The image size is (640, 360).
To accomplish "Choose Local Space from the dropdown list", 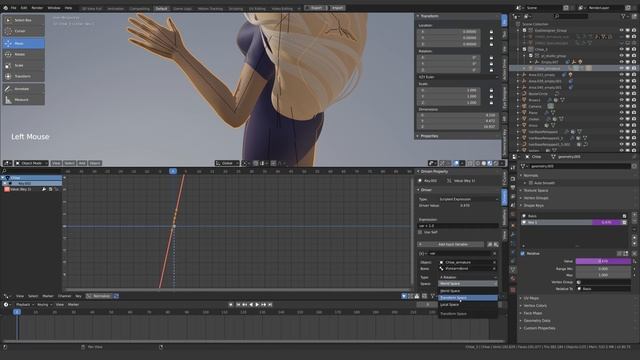I will click(468, 305).
